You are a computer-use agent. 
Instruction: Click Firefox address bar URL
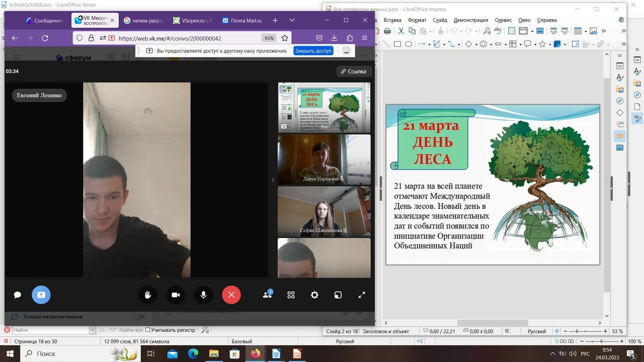pyautogui.click(x=170, y=38)
